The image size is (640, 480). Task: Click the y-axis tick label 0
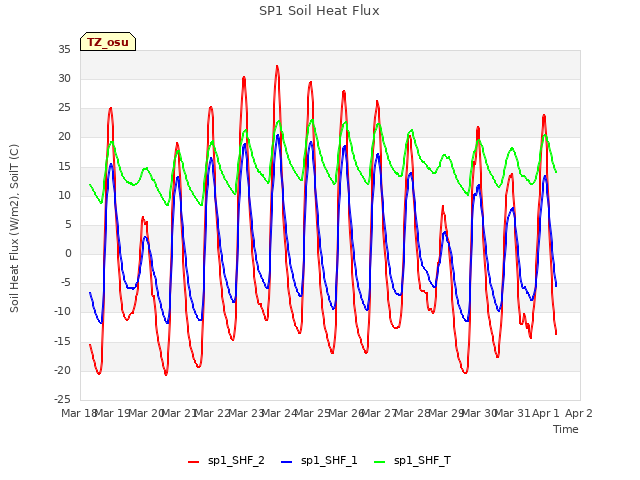pyautogui.click(x=68, y=253)
